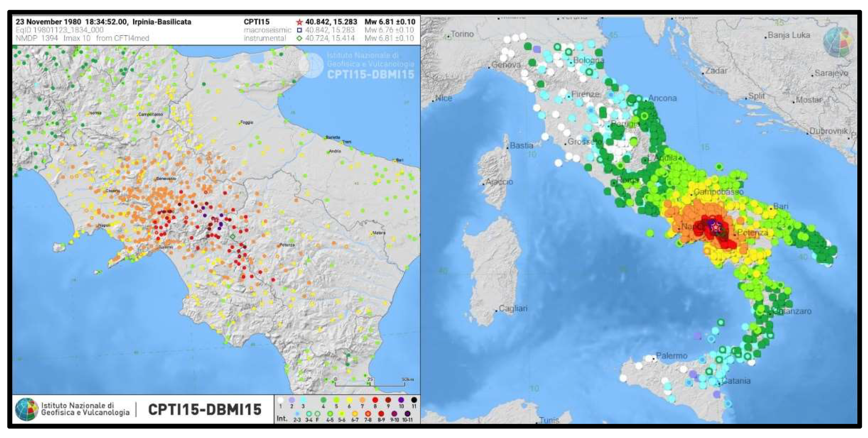Click the Nice label on the right map
Viewport: 868px width, 438px height.
coord(443,98)
